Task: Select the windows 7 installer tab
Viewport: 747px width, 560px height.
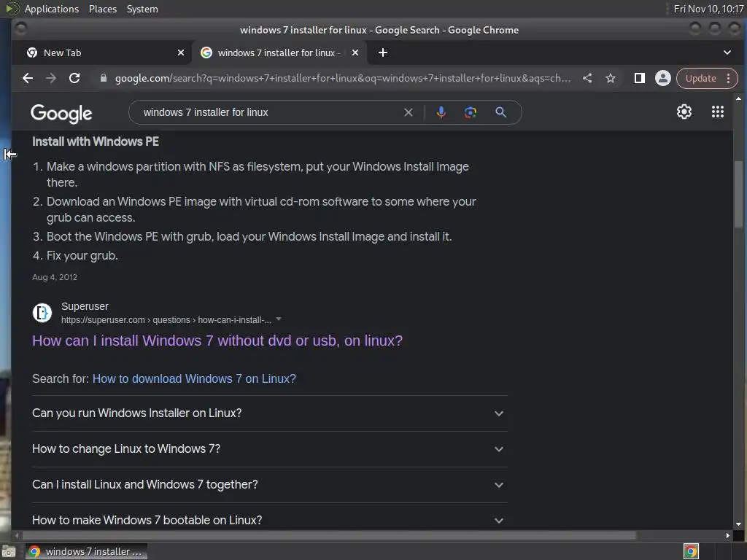Action: tap(279, 52)
